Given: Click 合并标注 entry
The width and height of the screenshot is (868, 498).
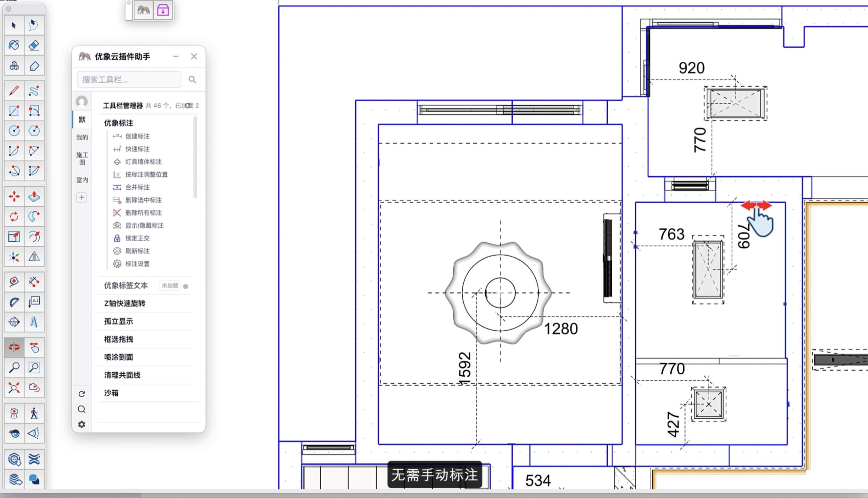Looking at the screenshot, I should pos(132,187).
